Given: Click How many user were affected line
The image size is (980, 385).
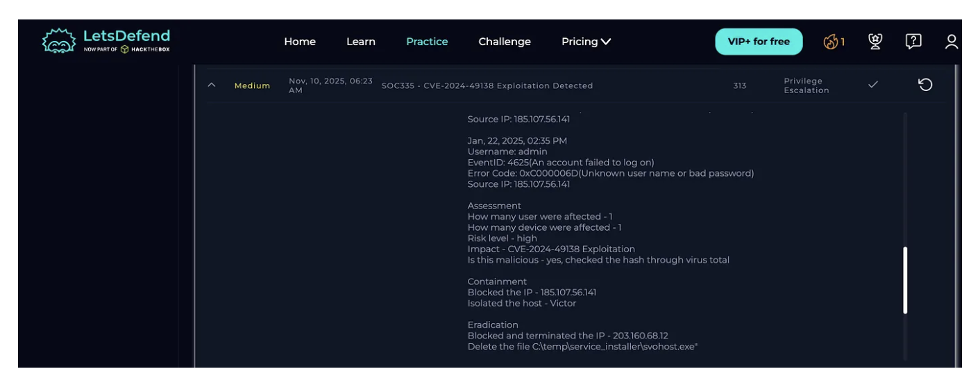Looking at the screenshot, I should coord(540,217).
